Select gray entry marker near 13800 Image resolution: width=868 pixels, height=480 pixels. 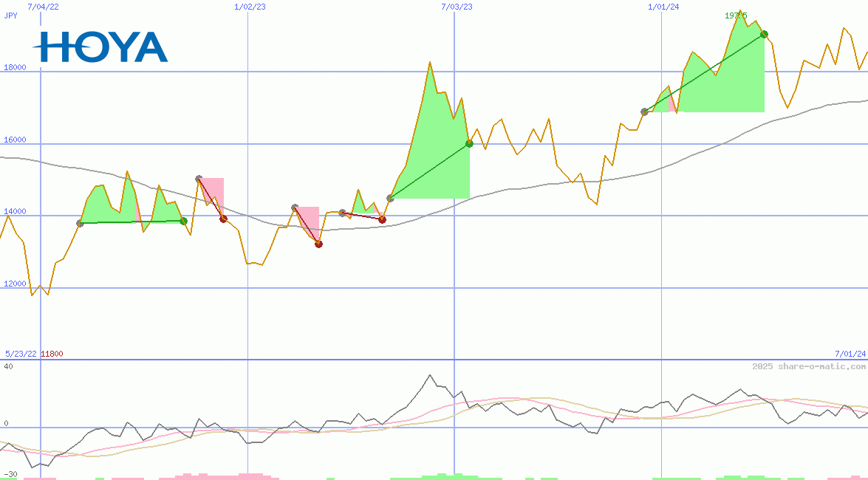point(81,223)
